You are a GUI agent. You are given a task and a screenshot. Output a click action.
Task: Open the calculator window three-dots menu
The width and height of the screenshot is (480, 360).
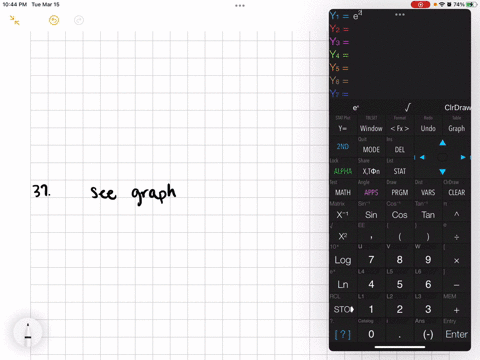(400, 15)
